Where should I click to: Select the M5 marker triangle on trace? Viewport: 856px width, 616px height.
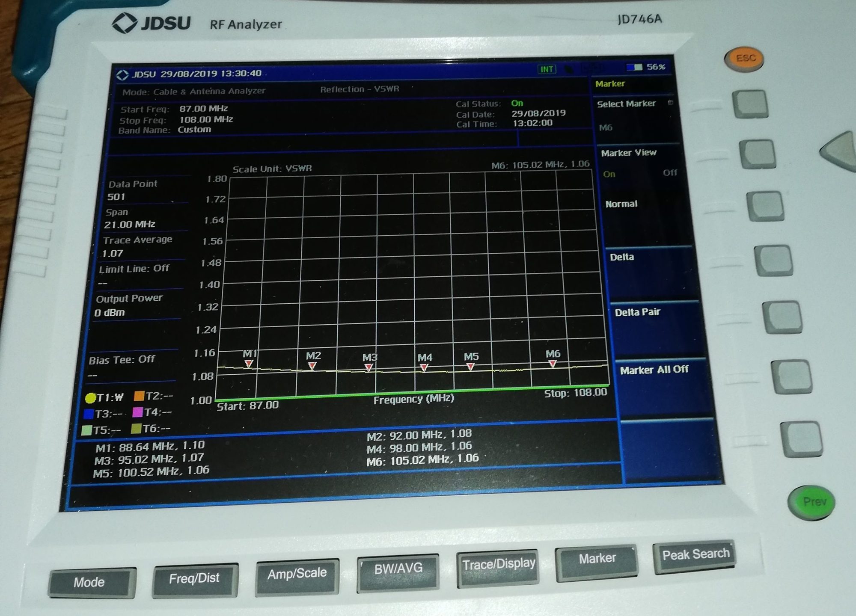click(x=470, y=367)
